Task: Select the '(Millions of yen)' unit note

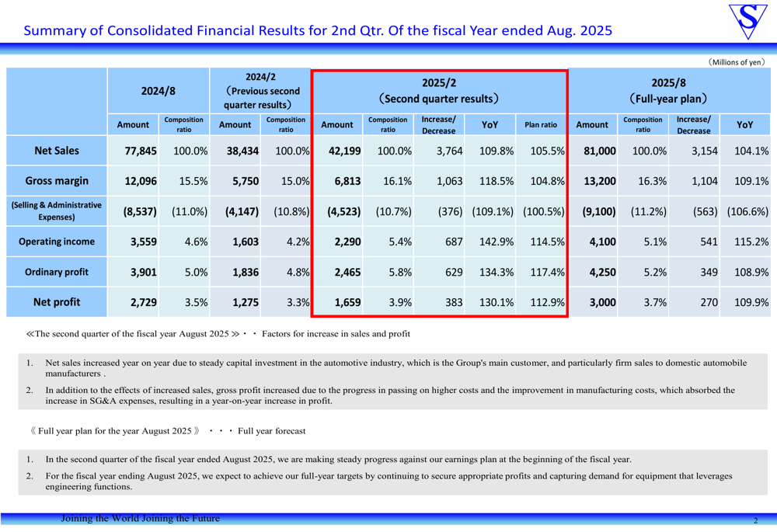Action: pos(737,62)
